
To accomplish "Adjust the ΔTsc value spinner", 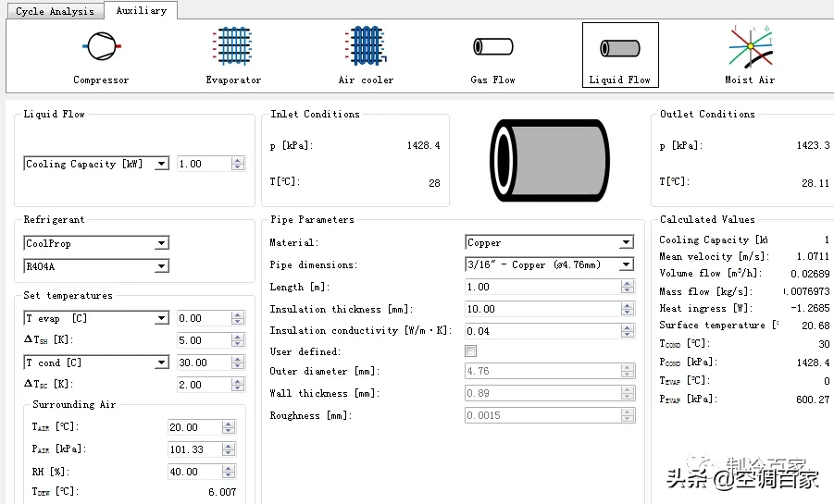I will 238,385.
